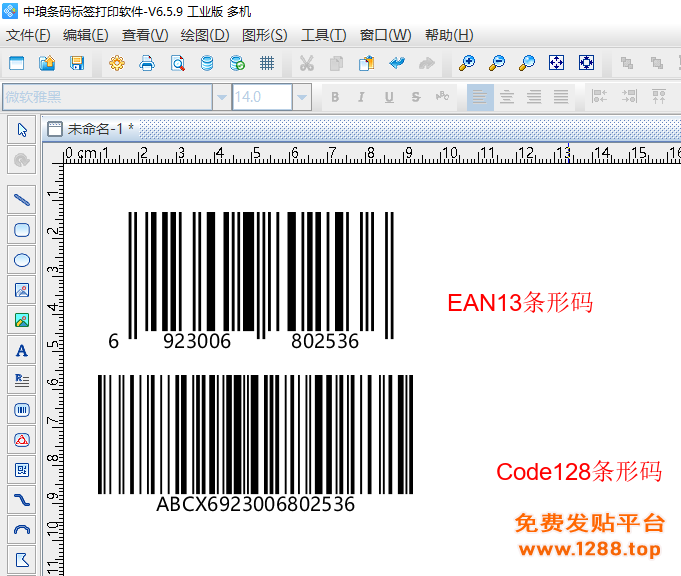Click the database refresh icon
The height and width of the screenshot is (576, 681).
pos(237,63)
